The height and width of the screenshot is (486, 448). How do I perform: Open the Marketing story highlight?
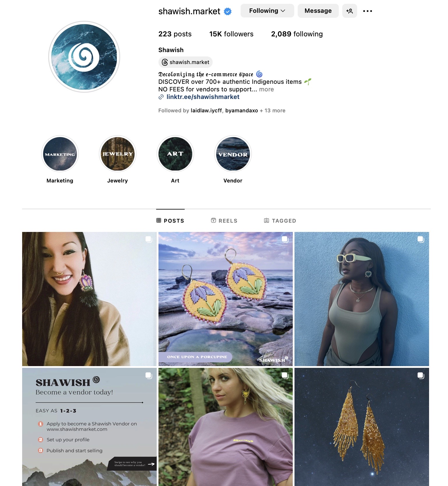point(60,154)
